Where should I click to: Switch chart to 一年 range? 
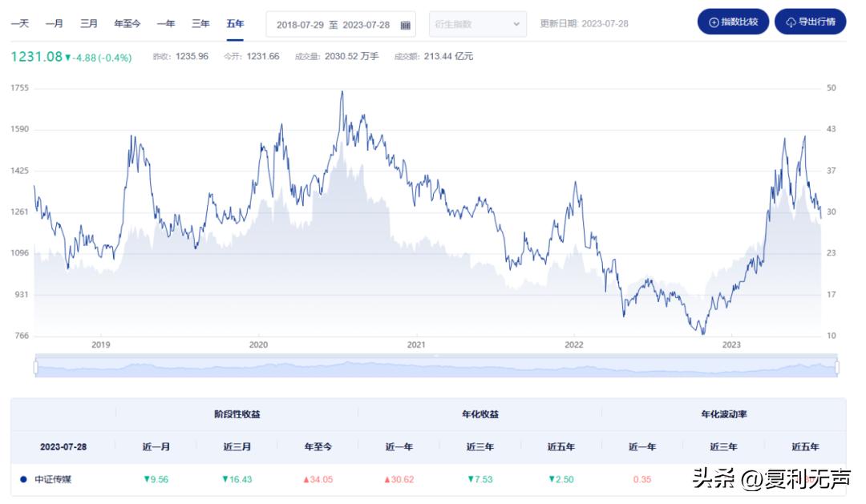(166, 24)
